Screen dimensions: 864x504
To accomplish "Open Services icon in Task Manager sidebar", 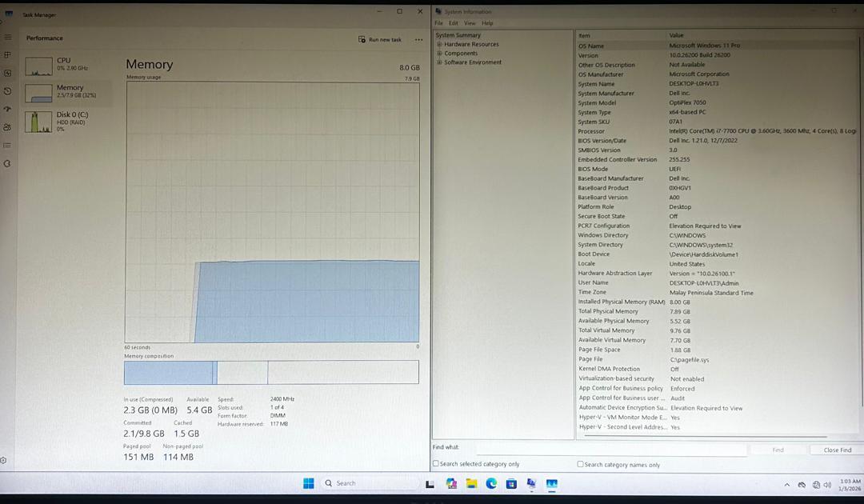I will tap(8, 163).
